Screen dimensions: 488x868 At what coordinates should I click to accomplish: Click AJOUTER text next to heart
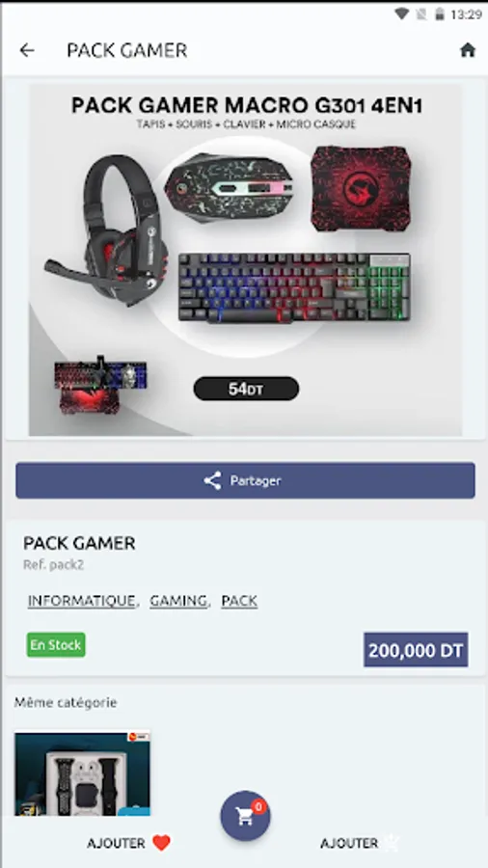click(116, 843)
